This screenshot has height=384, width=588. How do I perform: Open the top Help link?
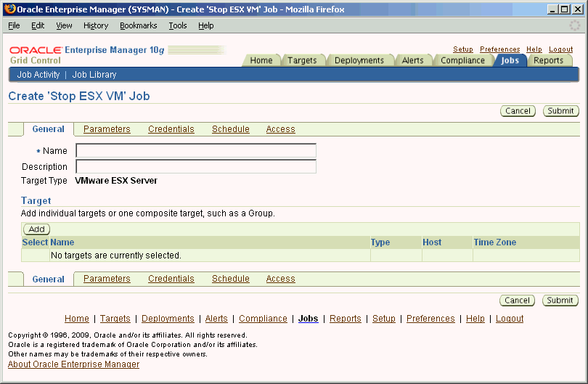click(534, 49)
